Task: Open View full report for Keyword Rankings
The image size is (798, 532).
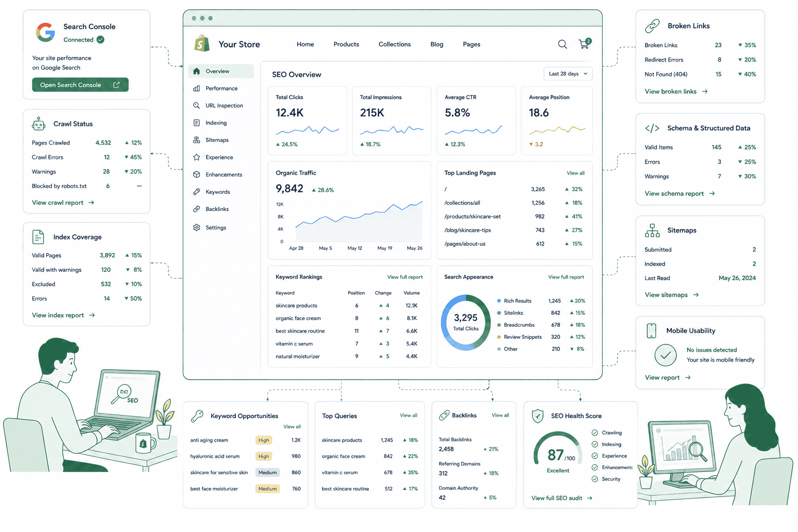Action: pos(405,277)
